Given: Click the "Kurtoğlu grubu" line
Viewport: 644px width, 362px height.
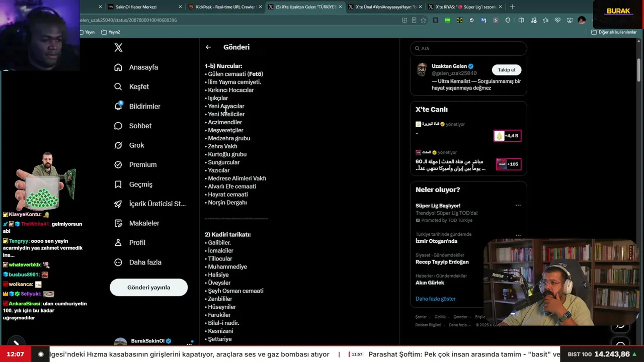Looking at the screenshot, I should tap(227, 154).
